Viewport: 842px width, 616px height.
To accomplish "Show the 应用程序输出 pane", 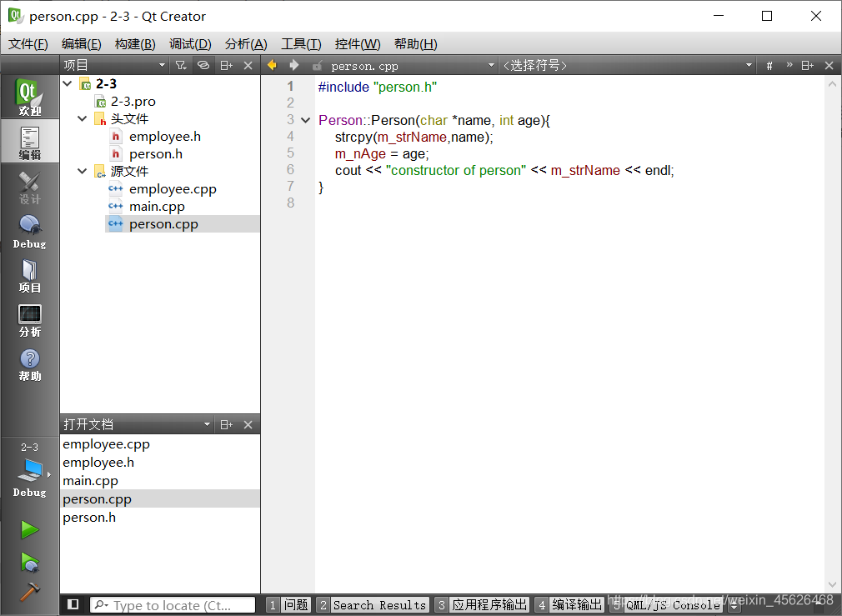I will (x=482, y=605).
